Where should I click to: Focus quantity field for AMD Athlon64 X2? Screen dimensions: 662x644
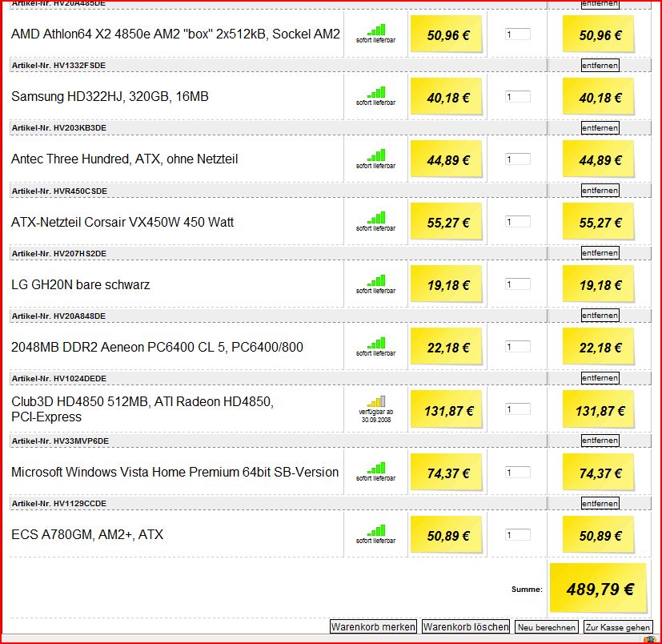518,34
